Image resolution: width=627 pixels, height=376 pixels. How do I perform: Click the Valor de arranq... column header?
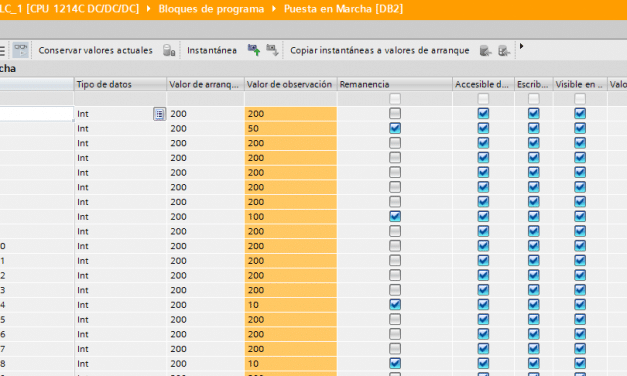point(205,84)
